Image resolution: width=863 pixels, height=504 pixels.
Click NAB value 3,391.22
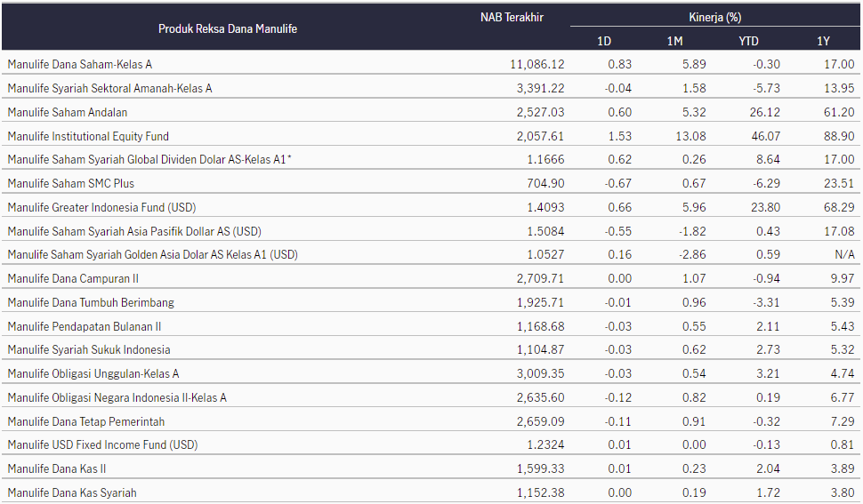tap(540, 89)
